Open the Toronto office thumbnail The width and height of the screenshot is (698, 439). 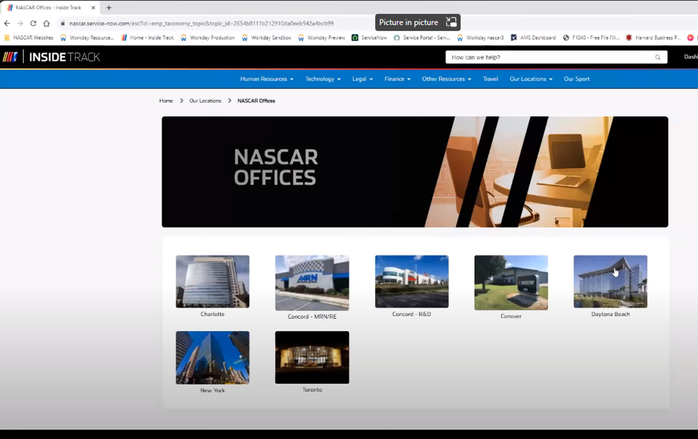point(312,357)
